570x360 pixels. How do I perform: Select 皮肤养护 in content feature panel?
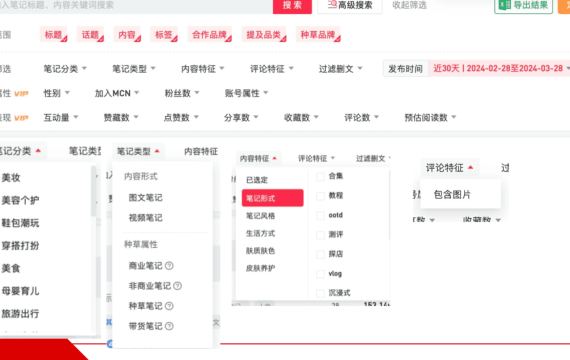[x=261, y=268]
